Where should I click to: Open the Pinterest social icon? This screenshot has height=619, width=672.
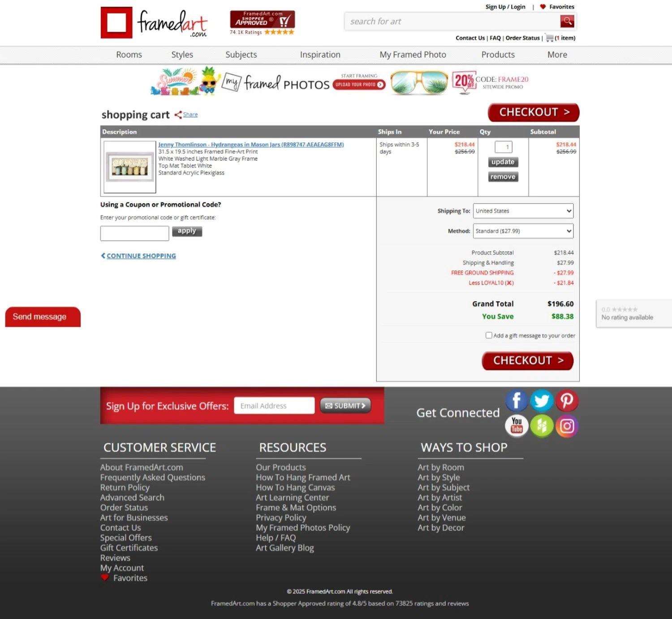567,400
